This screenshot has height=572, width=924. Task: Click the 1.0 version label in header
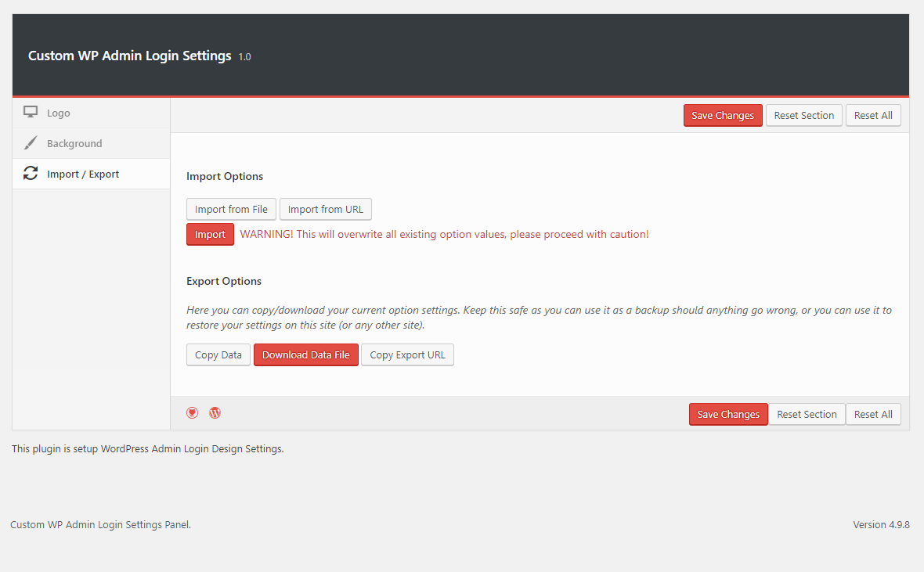pos(244,57)
